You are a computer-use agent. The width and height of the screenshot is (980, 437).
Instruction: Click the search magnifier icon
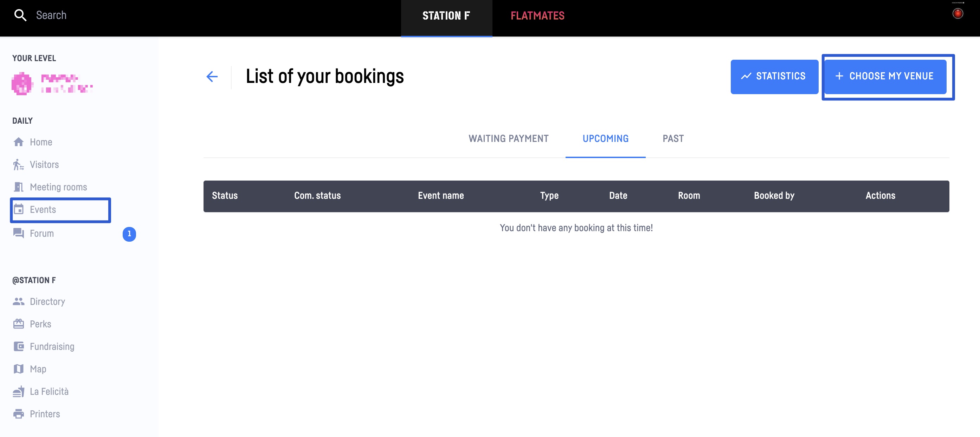[x=20, y=15]
